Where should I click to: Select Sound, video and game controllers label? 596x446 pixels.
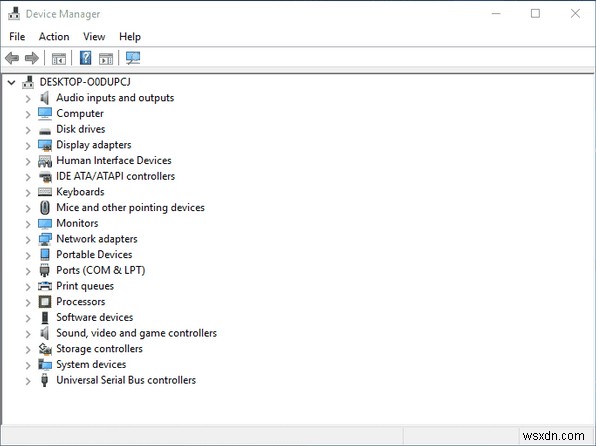click(x=136, y=333)
